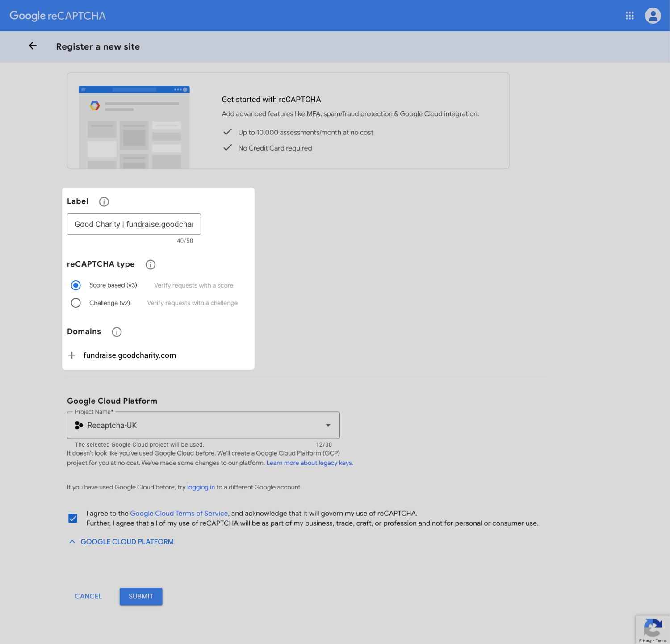This screenshot has width=670, height=644.
Task: Click the Cancel button
Action: tap(88, 596)
